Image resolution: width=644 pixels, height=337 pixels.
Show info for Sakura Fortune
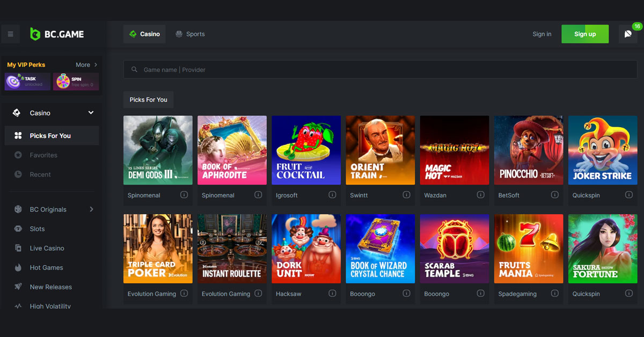click(x=628, y=294)
